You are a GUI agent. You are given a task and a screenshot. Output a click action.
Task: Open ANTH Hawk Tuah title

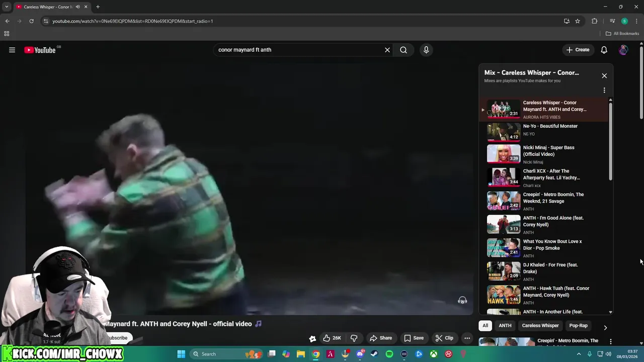tap(556, 292)
